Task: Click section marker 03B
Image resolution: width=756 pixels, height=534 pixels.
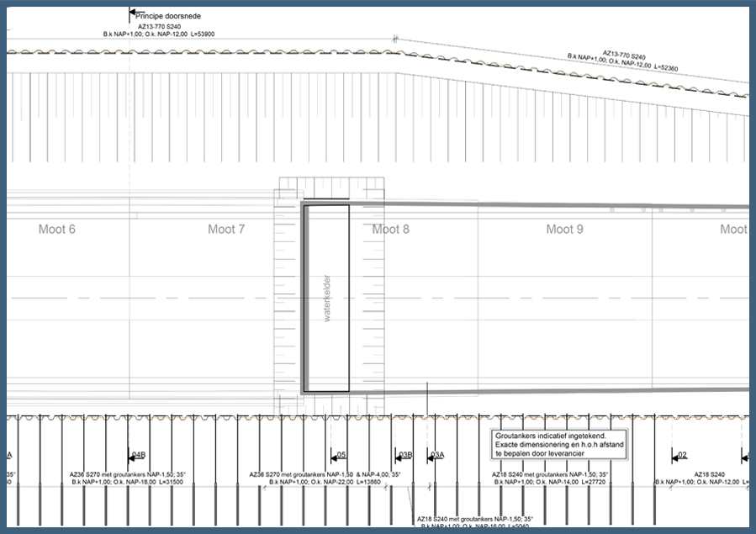Action: click(404, 455)
